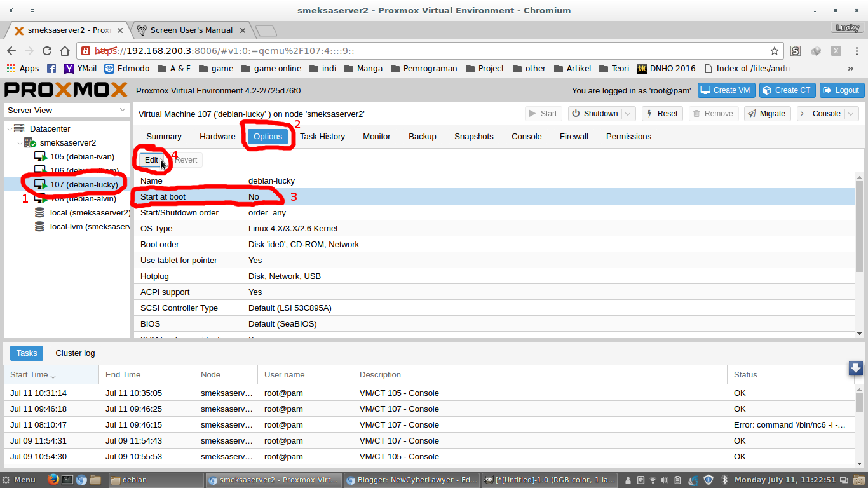Screen dimensions: 868x488
Task: Click the Edit button
Action: [151, 160]
